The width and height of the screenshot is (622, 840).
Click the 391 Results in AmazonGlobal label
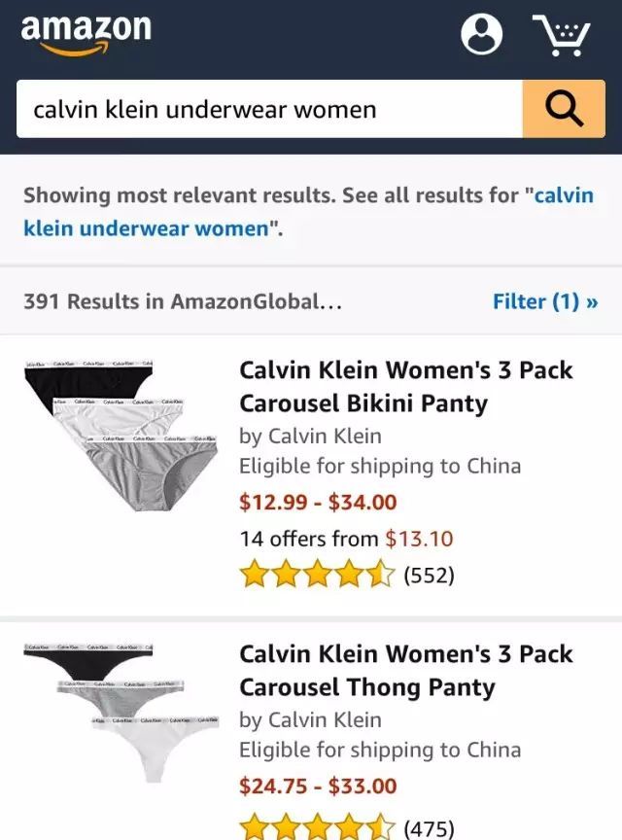tap(183, 301)
